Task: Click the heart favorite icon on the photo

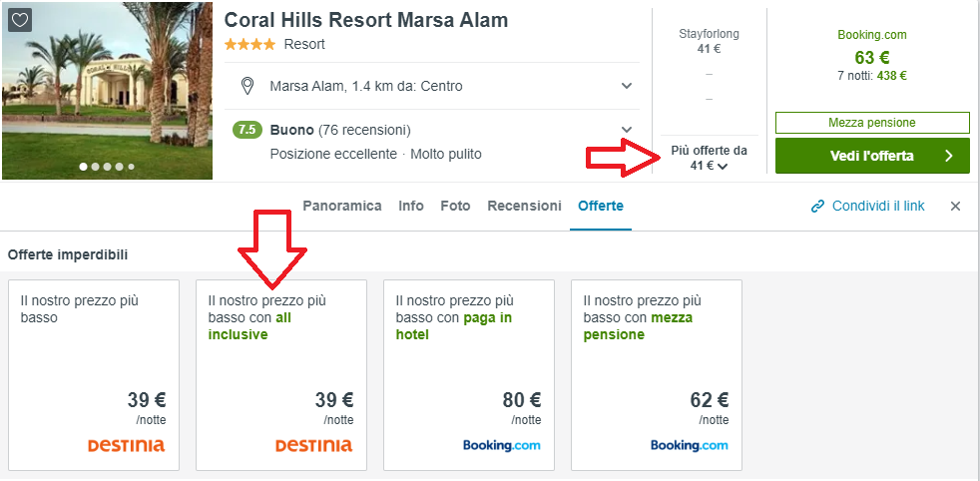Action: click(20, 20)
